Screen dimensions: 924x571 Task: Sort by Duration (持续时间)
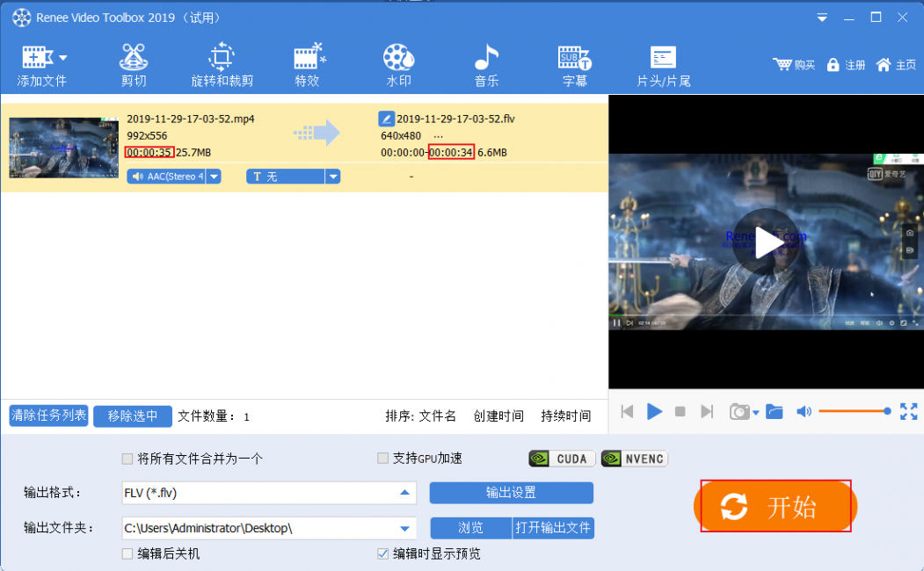click(x=565, y=416)
